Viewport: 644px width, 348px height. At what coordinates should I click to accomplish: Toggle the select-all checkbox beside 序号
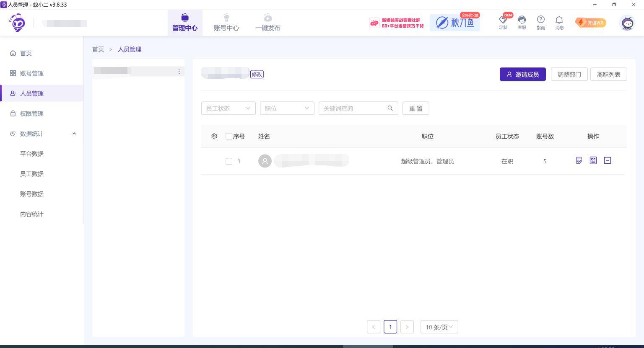(x=229, y=137)
